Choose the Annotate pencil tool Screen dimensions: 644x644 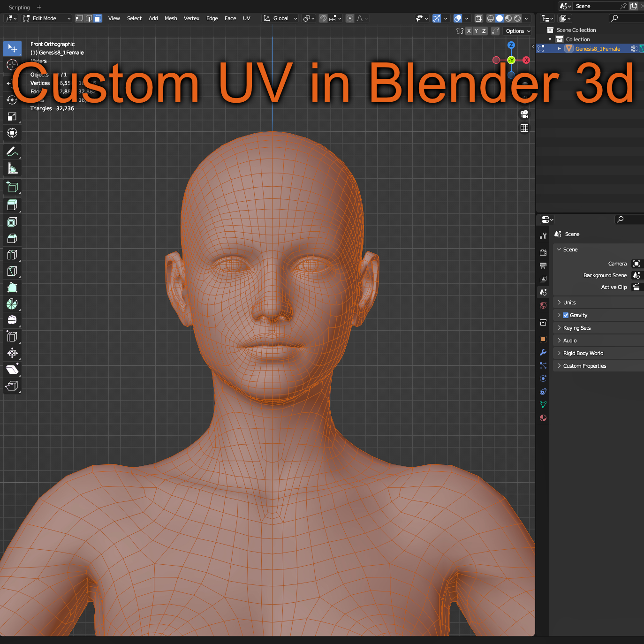[12, 152]
